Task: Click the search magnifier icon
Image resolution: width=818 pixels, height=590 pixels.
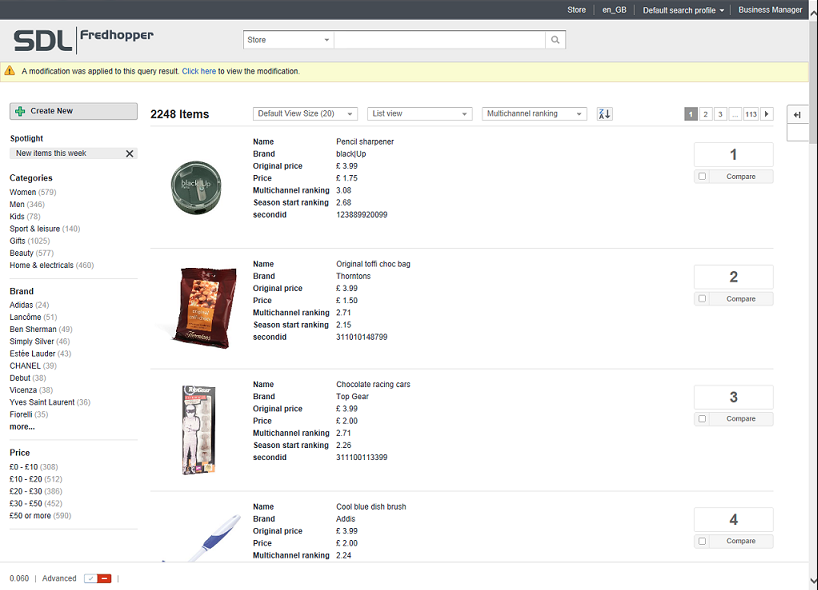Action: pos(555,40)
